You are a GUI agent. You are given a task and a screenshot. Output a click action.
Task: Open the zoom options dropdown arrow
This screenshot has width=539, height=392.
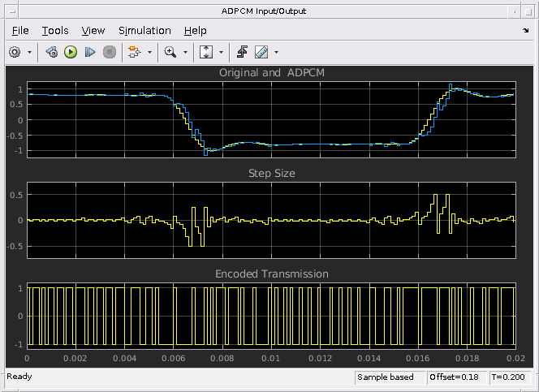click(185, 52)
